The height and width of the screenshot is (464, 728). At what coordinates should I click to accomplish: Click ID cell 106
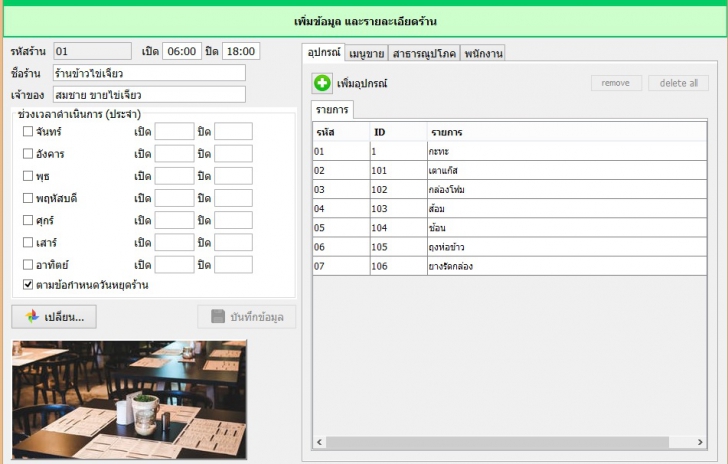398,266
